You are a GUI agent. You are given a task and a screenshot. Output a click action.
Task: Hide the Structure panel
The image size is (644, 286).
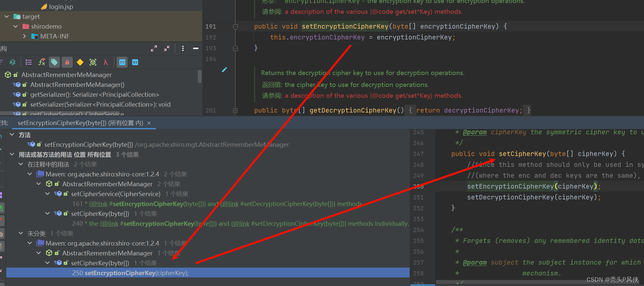pyautogui.click(x=196, y=48)
